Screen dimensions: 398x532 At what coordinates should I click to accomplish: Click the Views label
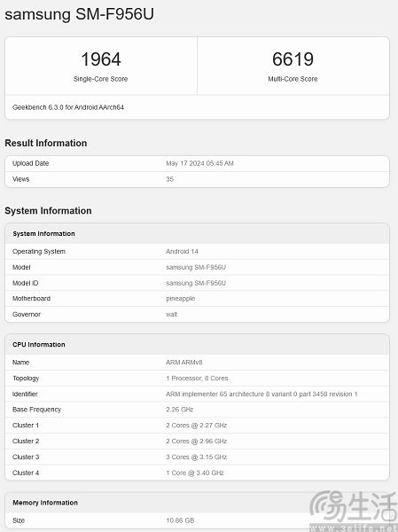pos(21,179)
